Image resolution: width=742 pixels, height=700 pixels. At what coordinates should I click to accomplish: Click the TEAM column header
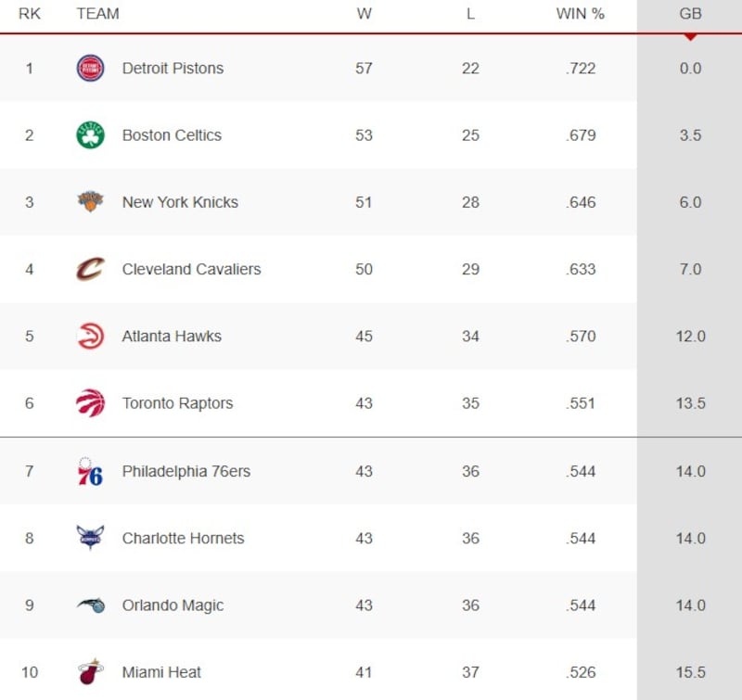pos(97,14)
